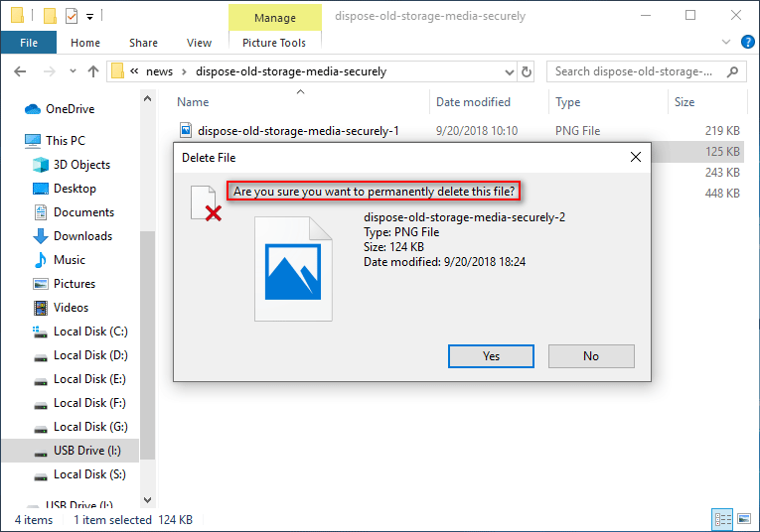Open the File menu
The height and width of the screenshot is (532, 760).
[29, 43]
